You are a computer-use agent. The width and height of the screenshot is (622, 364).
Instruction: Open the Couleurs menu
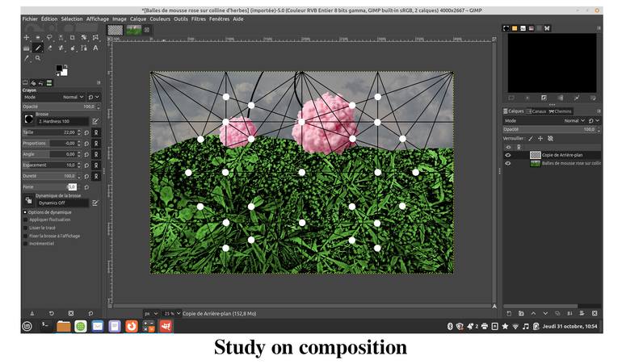click(x=160, y=19)
